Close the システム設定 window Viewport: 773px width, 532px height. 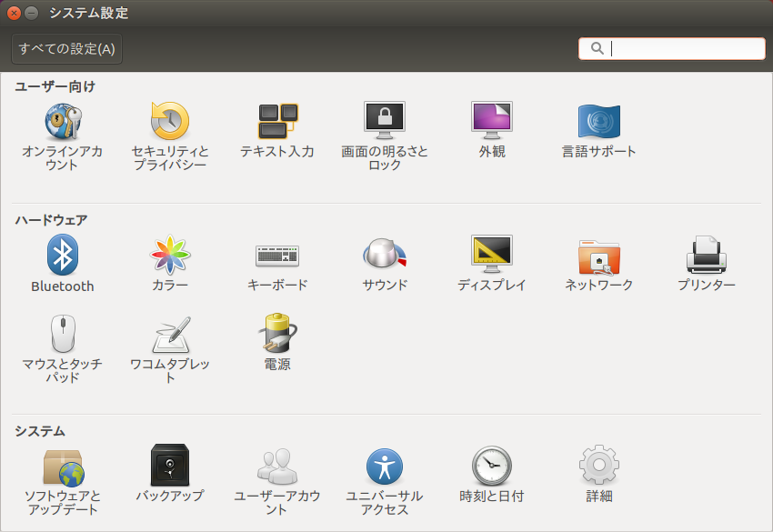(x=14, y=14)
